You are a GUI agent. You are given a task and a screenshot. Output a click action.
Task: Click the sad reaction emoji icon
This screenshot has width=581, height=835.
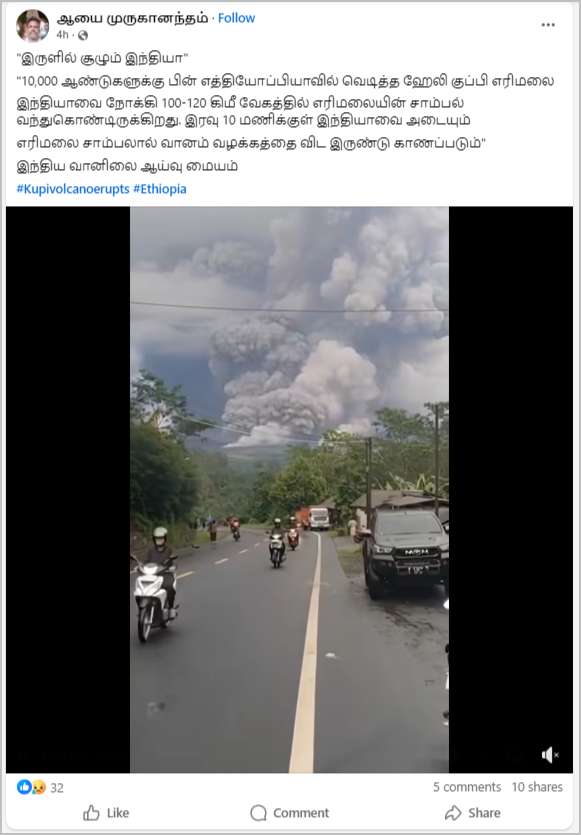38,787
